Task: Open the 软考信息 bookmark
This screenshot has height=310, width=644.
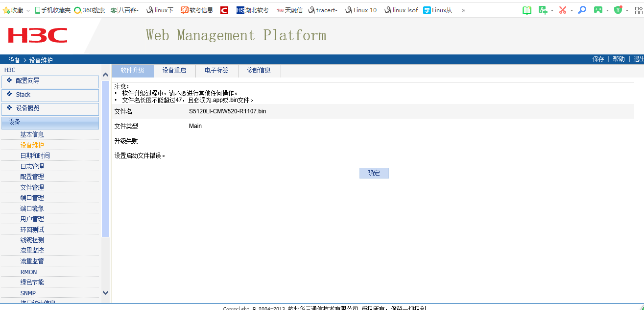Action: click(197, 10)
